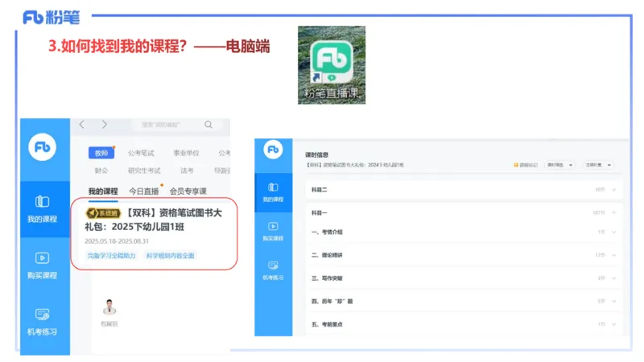Viewport: 644px width, 362px height.
Task: Expand 五、考前重点 chapter
Action: click(464, 324)
